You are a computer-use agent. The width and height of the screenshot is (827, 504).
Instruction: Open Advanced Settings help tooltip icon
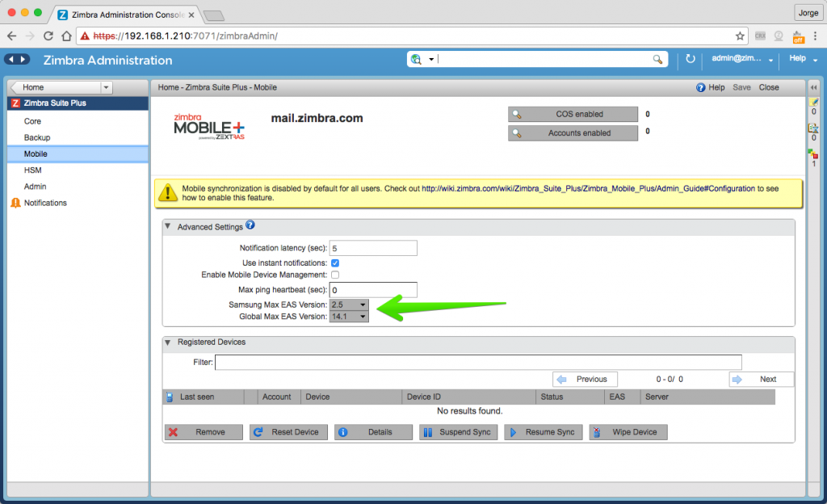tap(250, 225)
